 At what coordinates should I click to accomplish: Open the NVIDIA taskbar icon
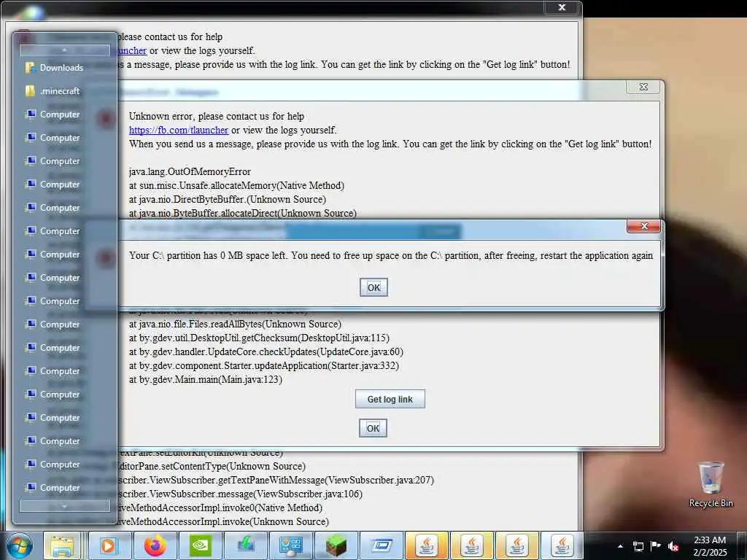(x=201, y=545)
